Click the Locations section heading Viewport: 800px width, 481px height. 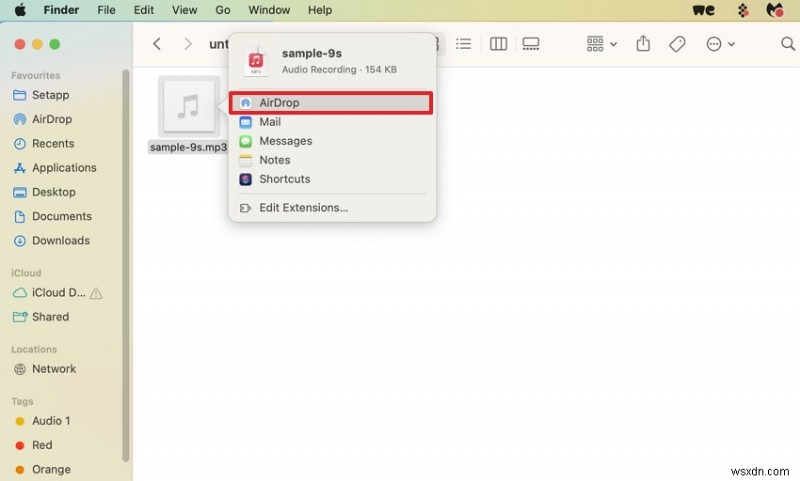(x=34, y=349)
